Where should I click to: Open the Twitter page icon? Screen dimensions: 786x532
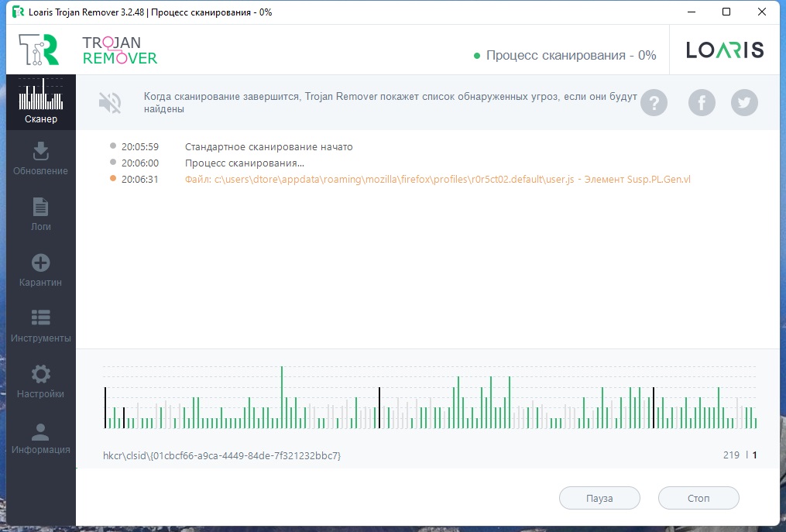click(x=744, y=102)
